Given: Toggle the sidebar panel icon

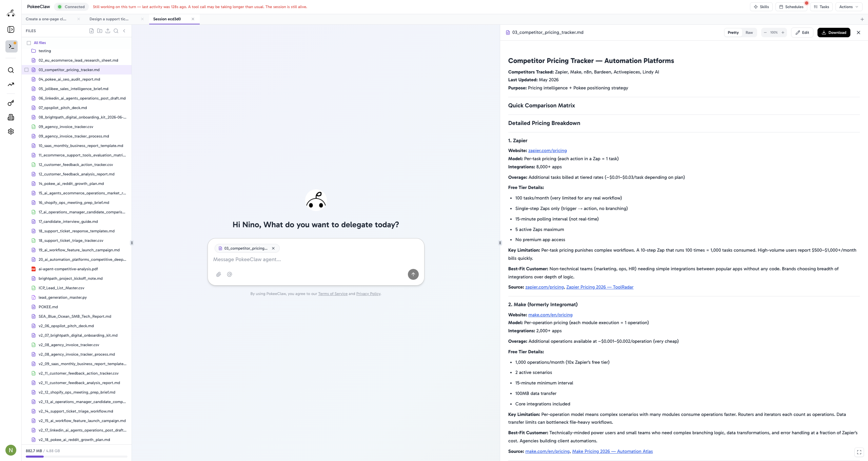Looking at the screenshot, I should (x=11, y=29).
